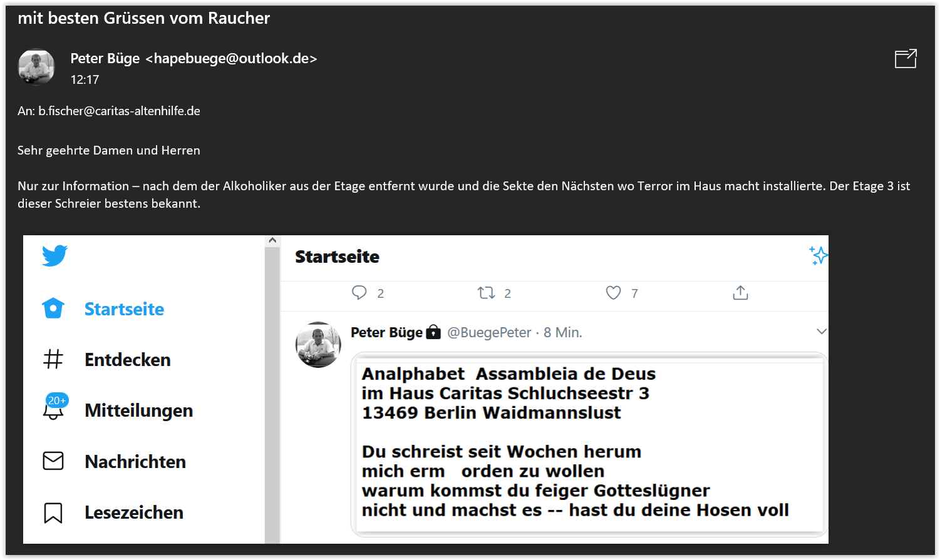The width and height of the screenshot is (940, 560).
Task: Retweet using the retweet arrows icon
Action: [486, 293]
